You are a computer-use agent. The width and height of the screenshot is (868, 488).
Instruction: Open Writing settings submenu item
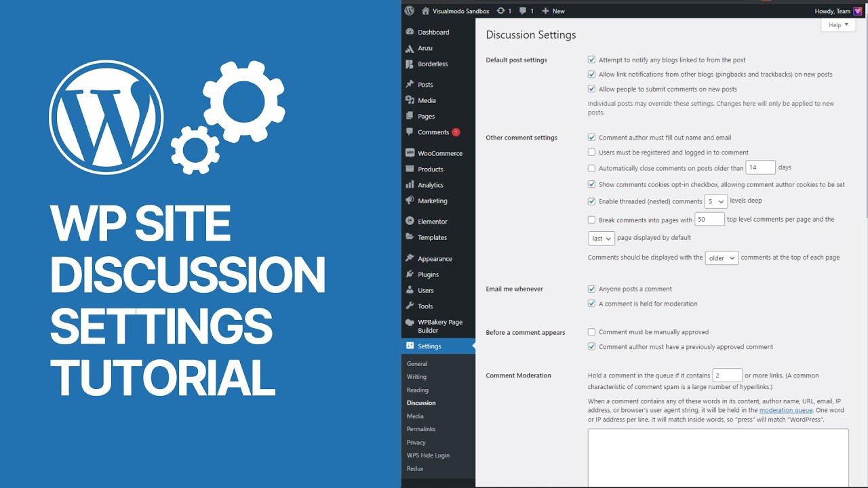point(416,377)
